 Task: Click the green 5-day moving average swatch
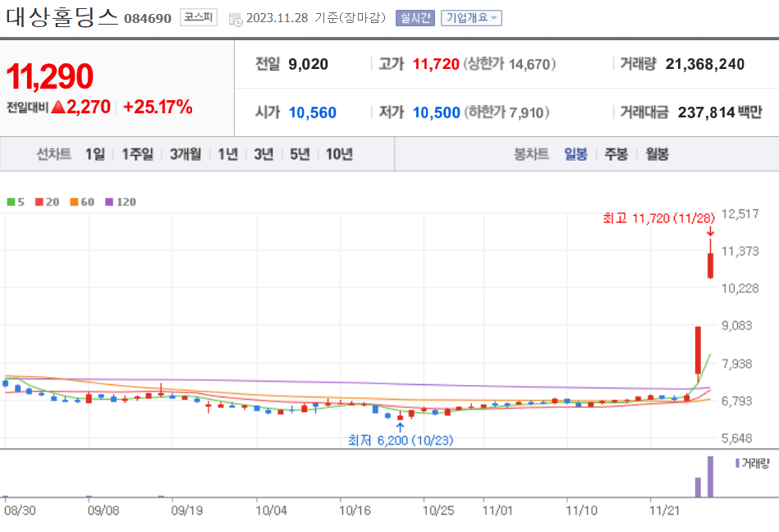click(x=11, y=202)
